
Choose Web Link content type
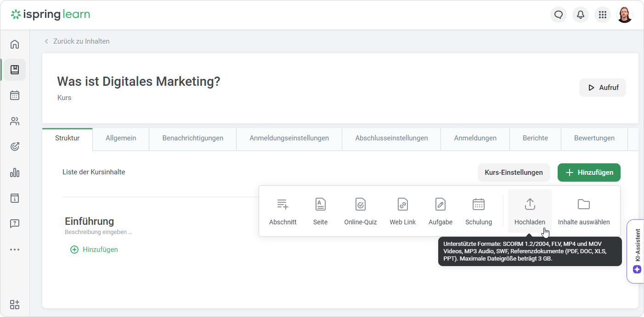point(402,211)
